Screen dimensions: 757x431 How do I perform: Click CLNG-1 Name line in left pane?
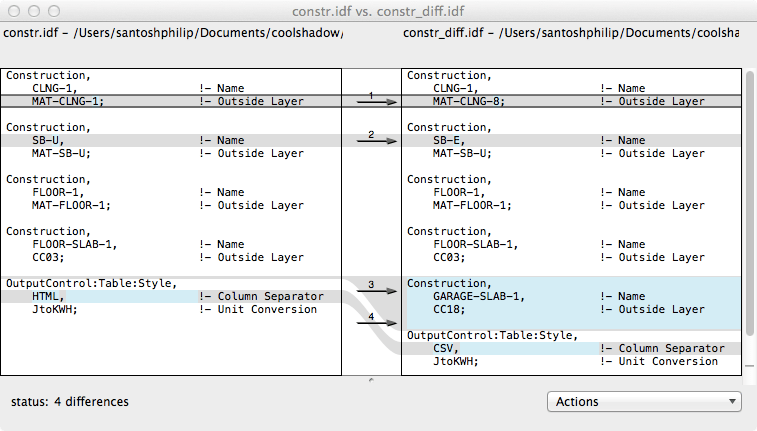click(171, 88)
